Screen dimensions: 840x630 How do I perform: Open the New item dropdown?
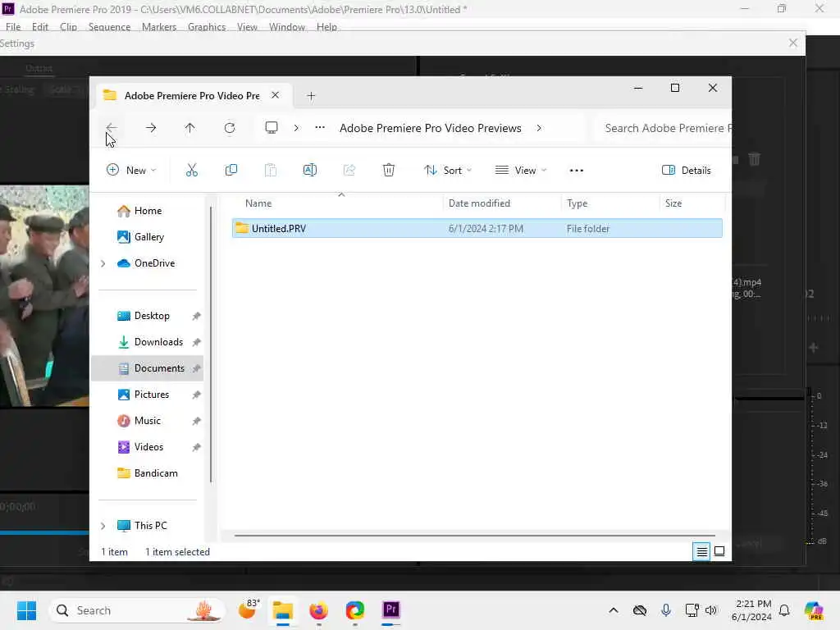coord(131,171)
